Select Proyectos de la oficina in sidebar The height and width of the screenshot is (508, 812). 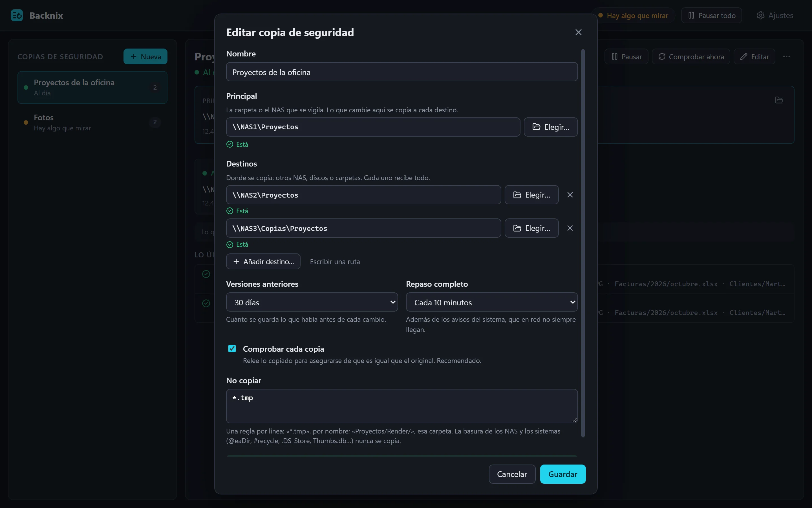click(x=92, y=87)
